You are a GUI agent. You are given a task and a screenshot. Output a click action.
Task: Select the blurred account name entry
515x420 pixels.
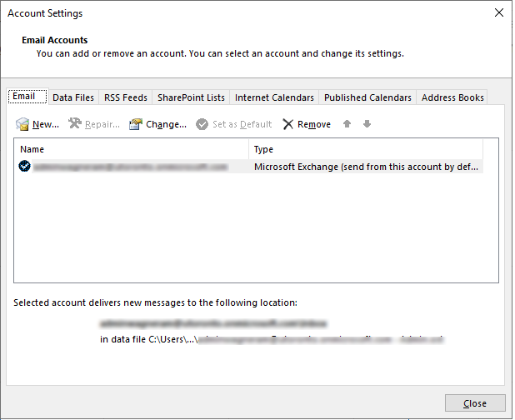coord(130,167)
